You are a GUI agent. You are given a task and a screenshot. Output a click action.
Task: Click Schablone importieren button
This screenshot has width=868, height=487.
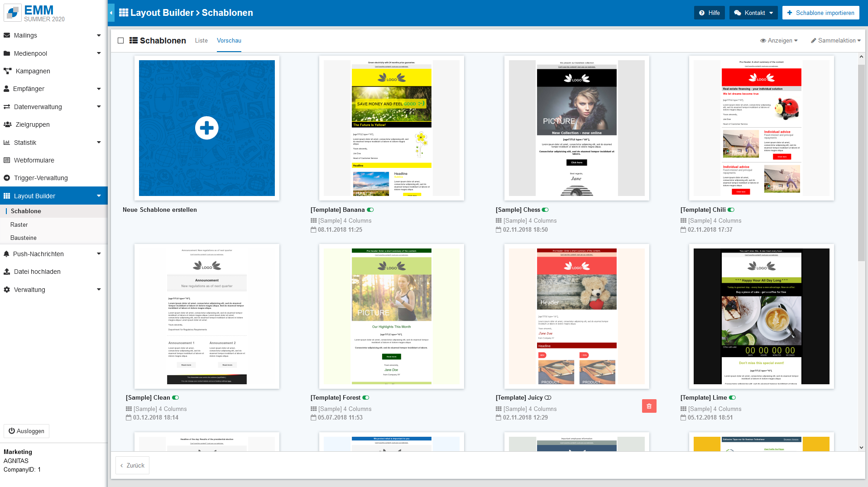click(821, 13)
